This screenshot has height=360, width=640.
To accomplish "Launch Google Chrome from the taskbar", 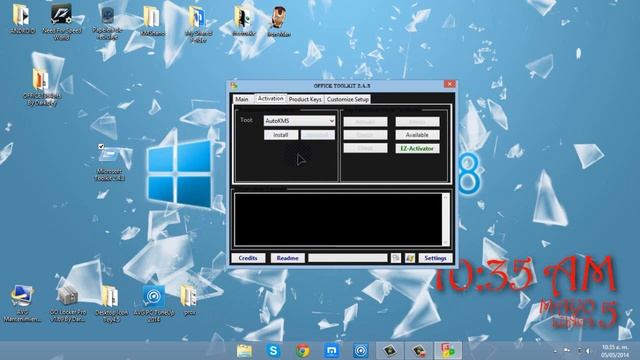I will click(x=302, y=351).
